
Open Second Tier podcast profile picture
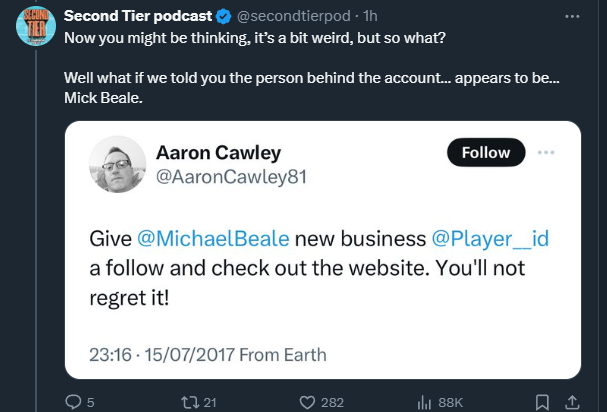[36, 26]
